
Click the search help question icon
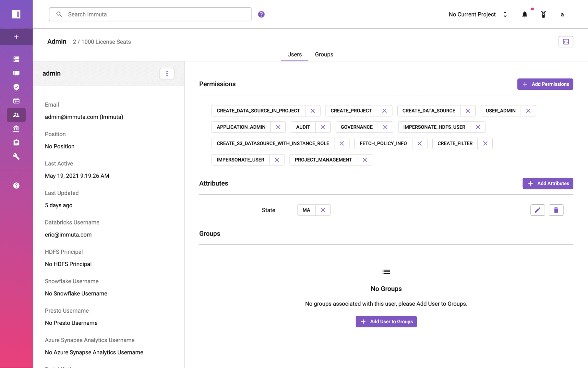click(x=261, y=14)
